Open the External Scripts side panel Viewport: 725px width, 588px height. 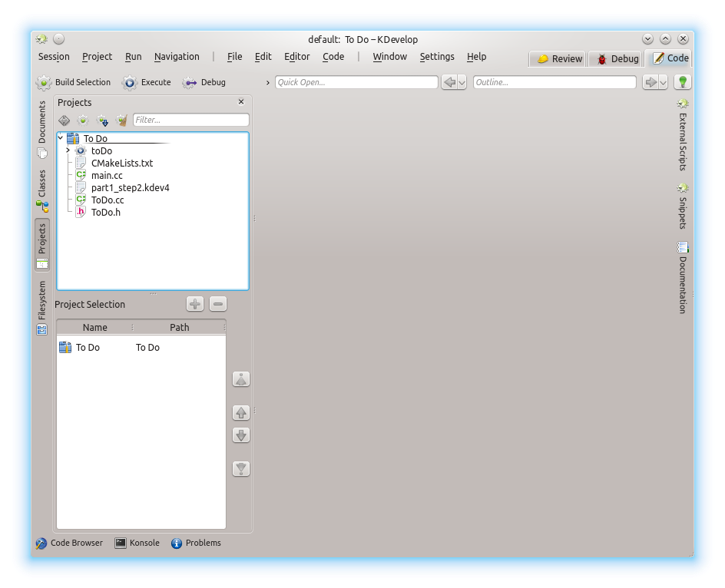click(x=683, y=134)
